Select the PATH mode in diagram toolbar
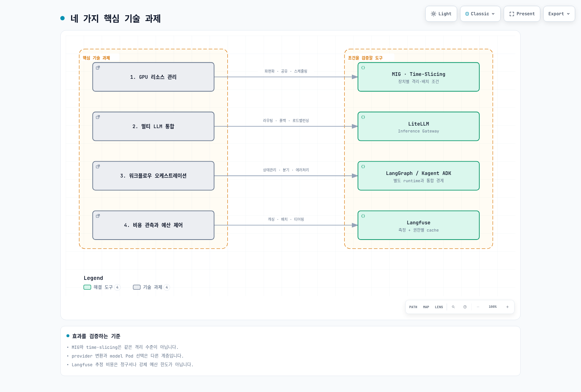Viewport: 581px width, 392px height. [x=413, y=307]
